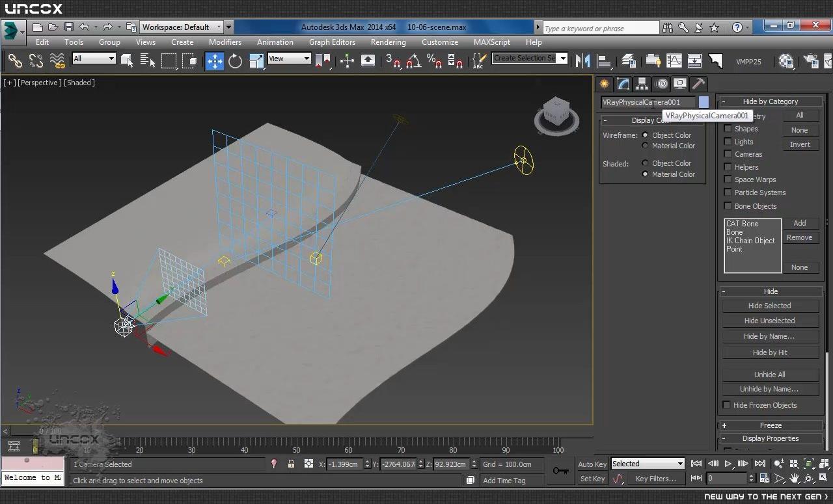The image size is (833, 504).
Task: Open the Motion command panel
Action: click(x=662, y=83)
